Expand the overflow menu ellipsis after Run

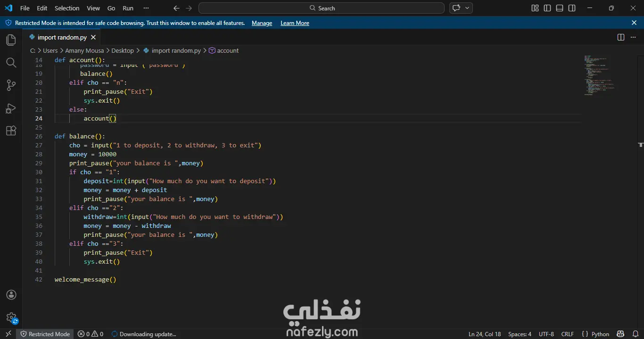[x=146, y=8]
